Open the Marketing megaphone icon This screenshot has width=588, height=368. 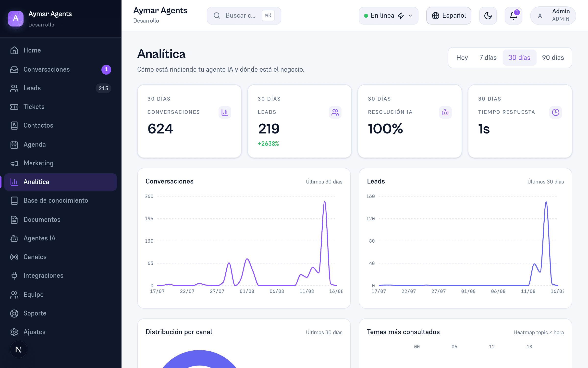(x=14, y=163)
